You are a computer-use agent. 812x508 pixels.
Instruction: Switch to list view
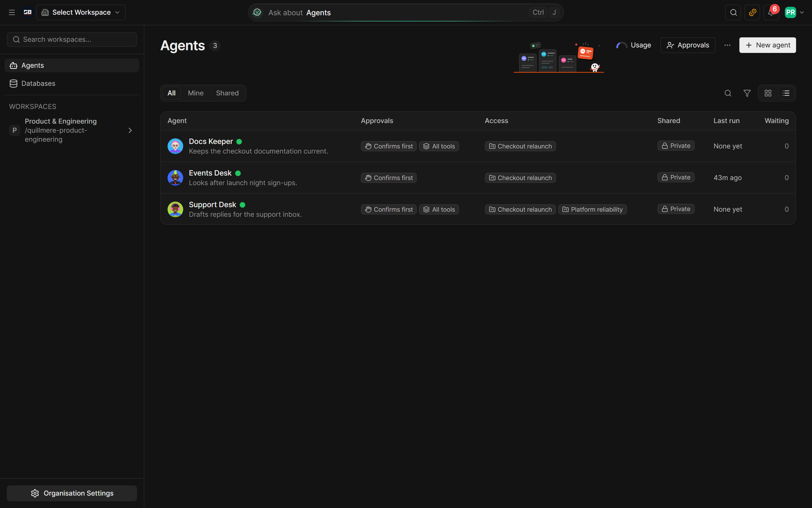[x=786, y=93]
